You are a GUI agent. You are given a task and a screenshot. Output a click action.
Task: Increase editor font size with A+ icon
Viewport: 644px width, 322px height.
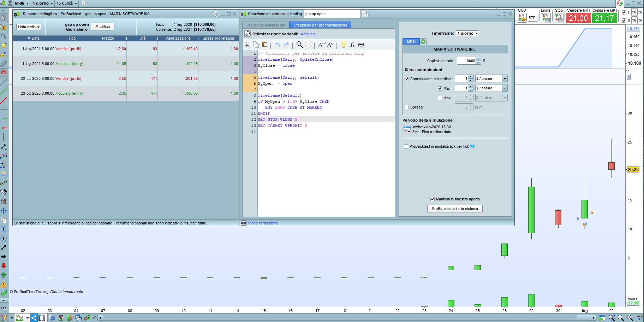pyautogui.click(x=330, y=45)
